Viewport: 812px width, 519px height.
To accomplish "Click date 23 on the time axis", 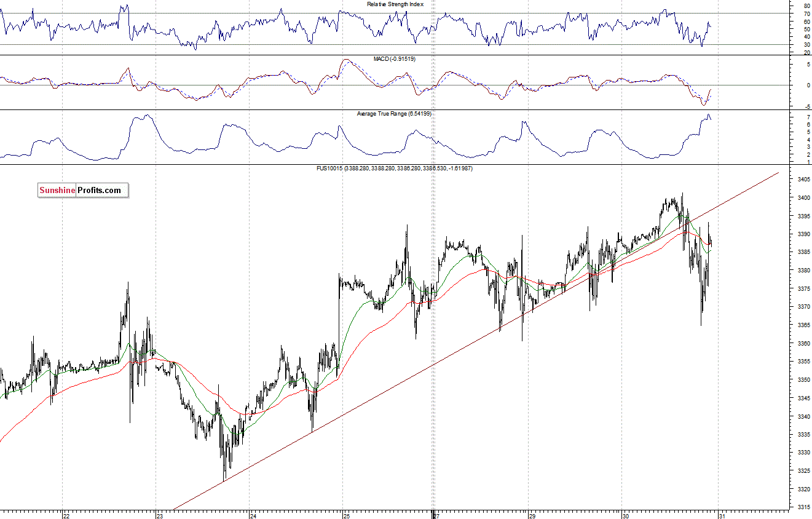I will 160,516.
